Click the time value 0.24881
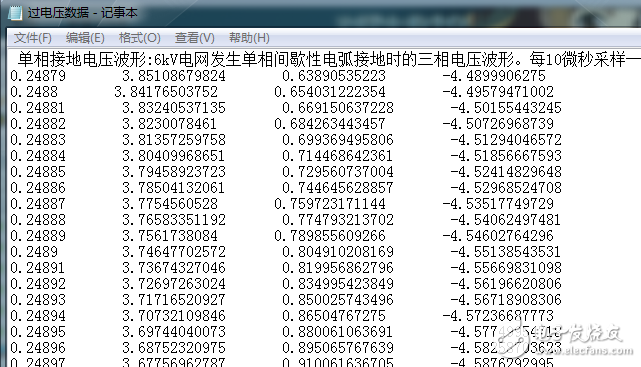Screen dimensions: 641x367 38,108
